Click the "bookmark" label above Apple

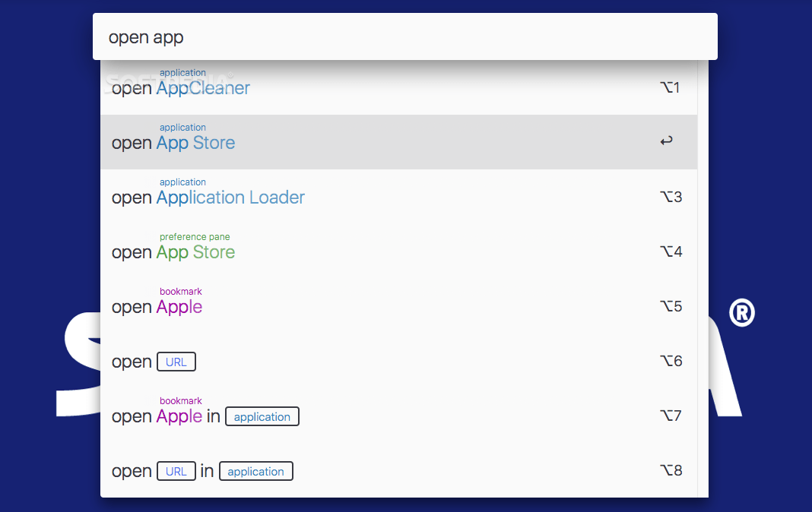coord(180,291)
